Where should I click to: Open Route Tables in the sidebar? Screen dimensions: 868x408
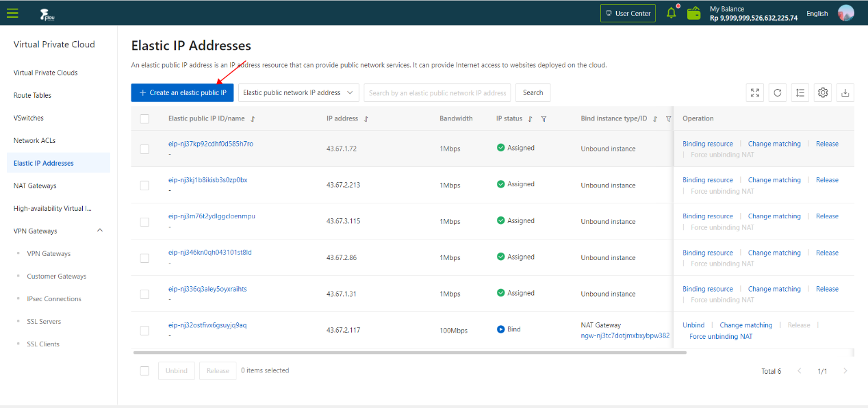click(x=32, y=95)
